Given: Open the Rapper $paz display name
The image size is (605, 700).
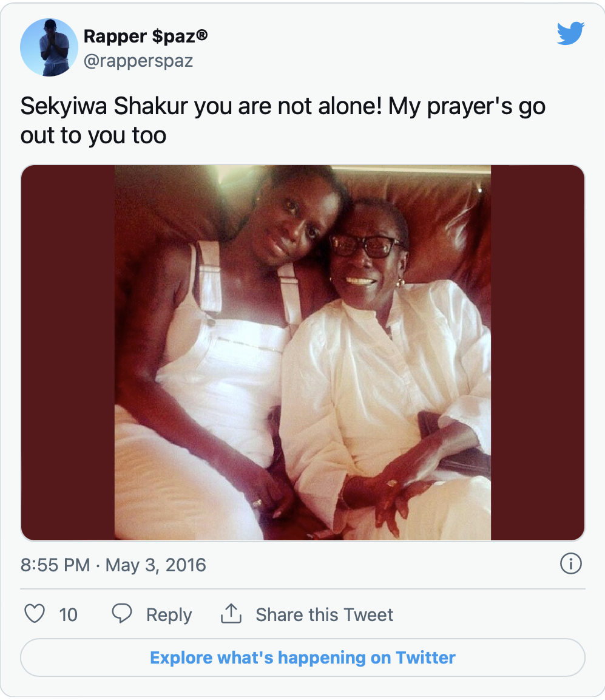Looking at the screenshot, I should pyautogui.click(x=146, y=36).
